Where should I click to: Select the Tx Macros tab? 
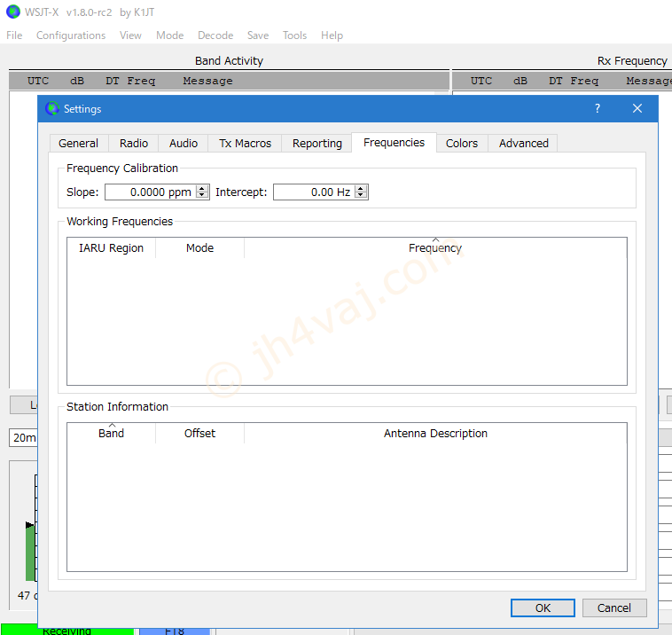[x=246, y=143]
